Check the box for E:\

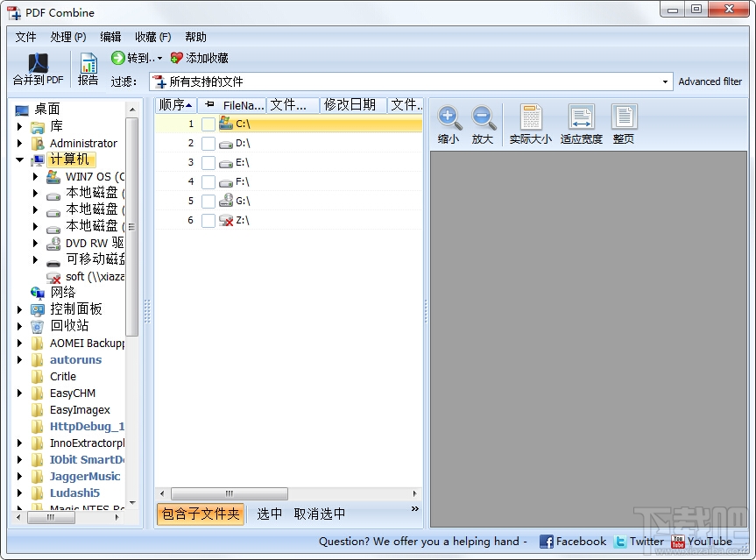click(x=208, y=163)
